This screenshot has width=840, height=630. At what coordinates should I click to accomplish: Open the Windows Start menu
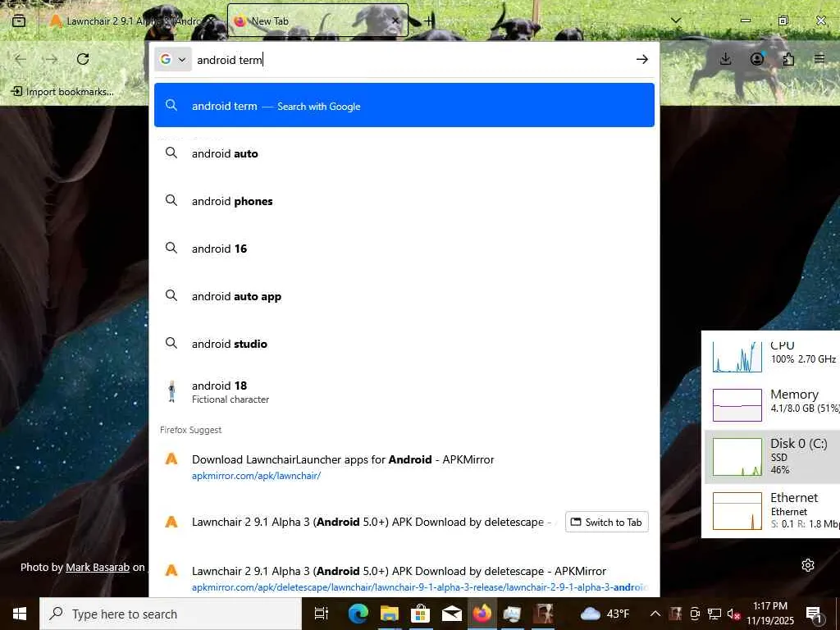tap(20, 614)
